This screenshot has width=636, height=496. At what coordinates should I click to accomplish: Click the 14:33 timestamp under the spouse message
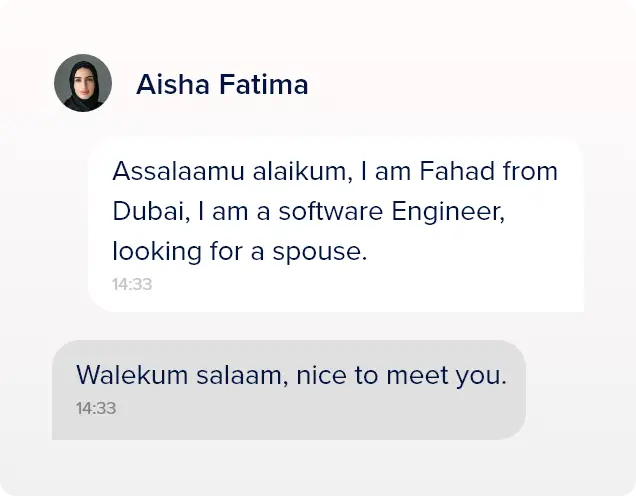click(x=132, y=284)
